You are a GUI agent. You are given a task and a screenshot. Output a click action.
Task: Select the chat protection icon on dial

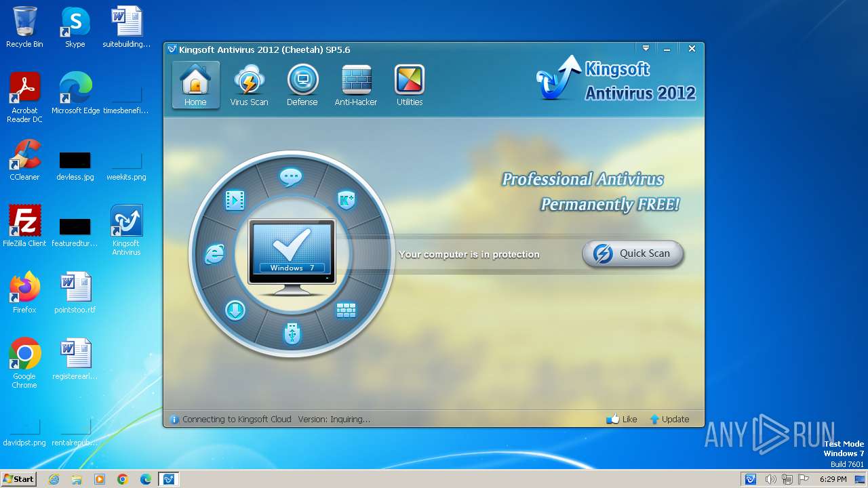[x=291, y=178]
